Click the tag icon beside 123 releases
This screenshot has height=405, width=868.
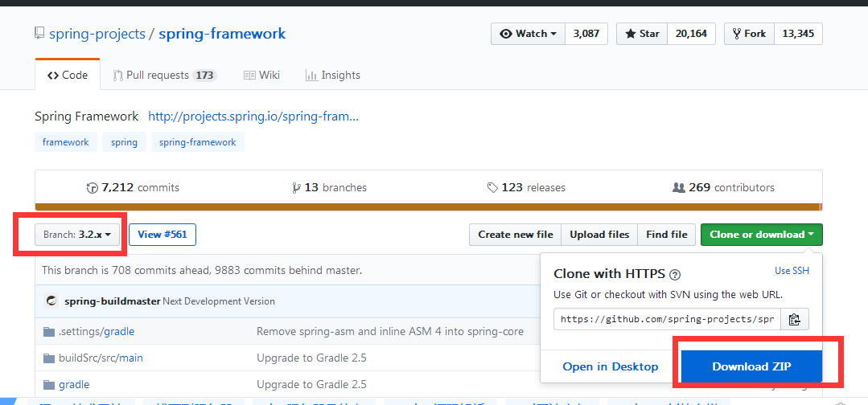[492, 188]
